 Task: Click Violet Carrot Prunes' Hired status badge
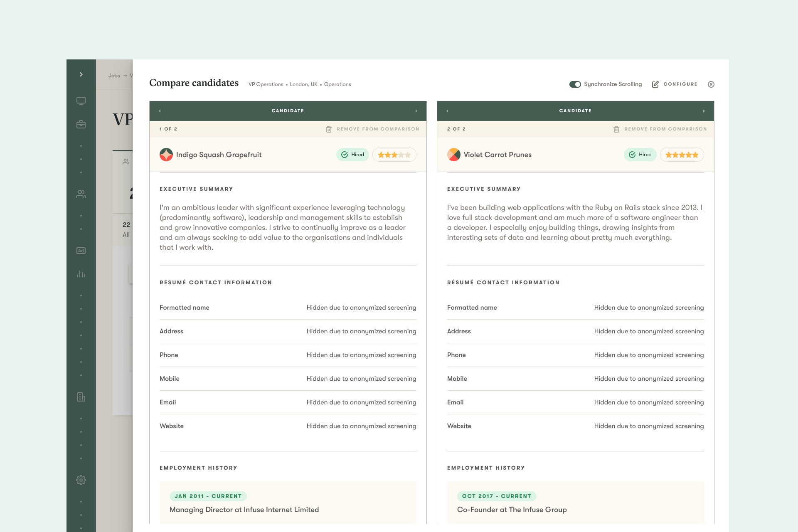point(640,155)
